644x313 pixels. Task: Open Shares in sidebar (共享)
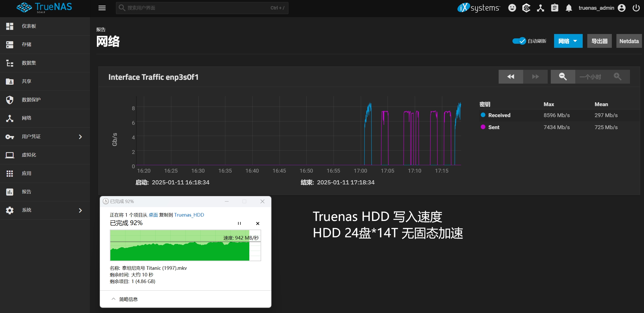[45, 81]
